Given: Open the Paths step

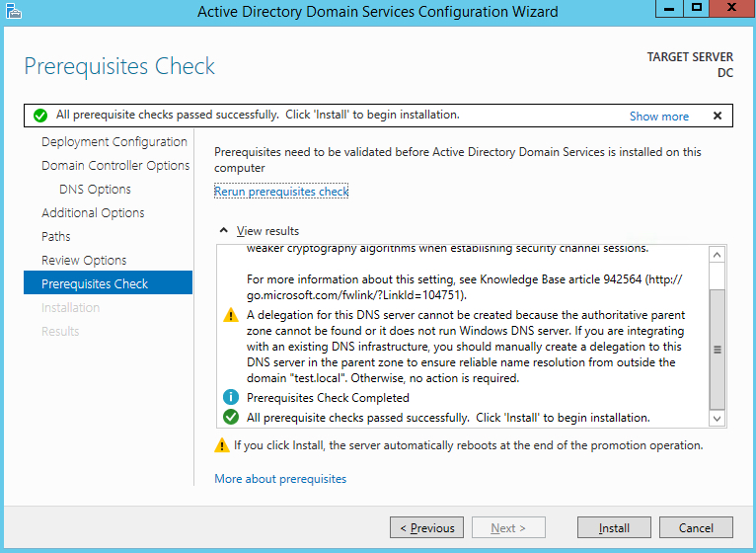Looking at the screenshot, I should click(56, 236).
